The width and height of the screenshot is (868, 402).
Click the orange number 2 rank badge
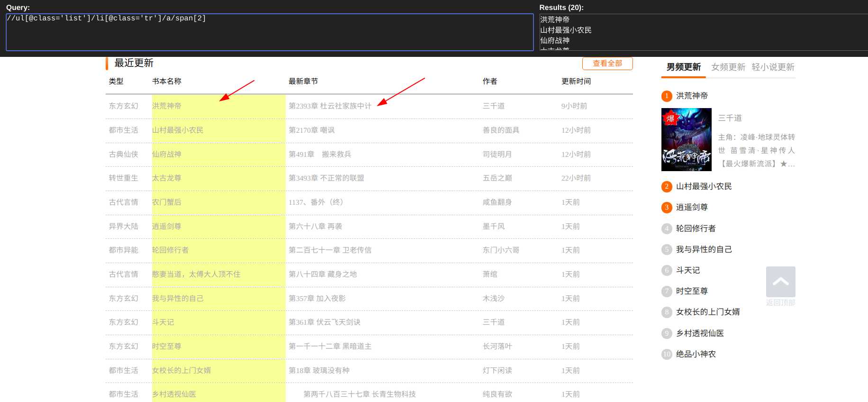667,187
